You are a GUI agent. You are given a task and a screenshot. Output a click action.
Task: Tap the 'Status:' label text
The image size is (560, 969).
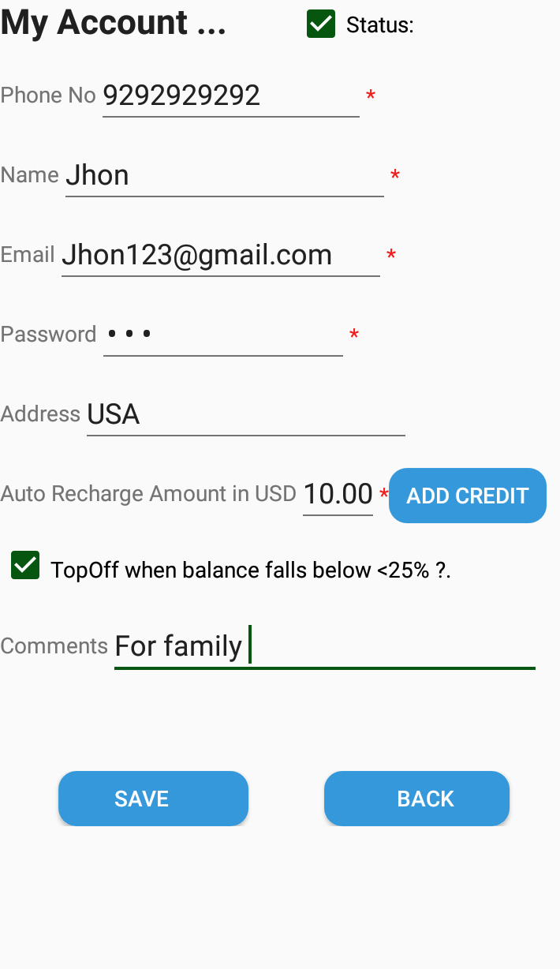click(x=379, y=25)
